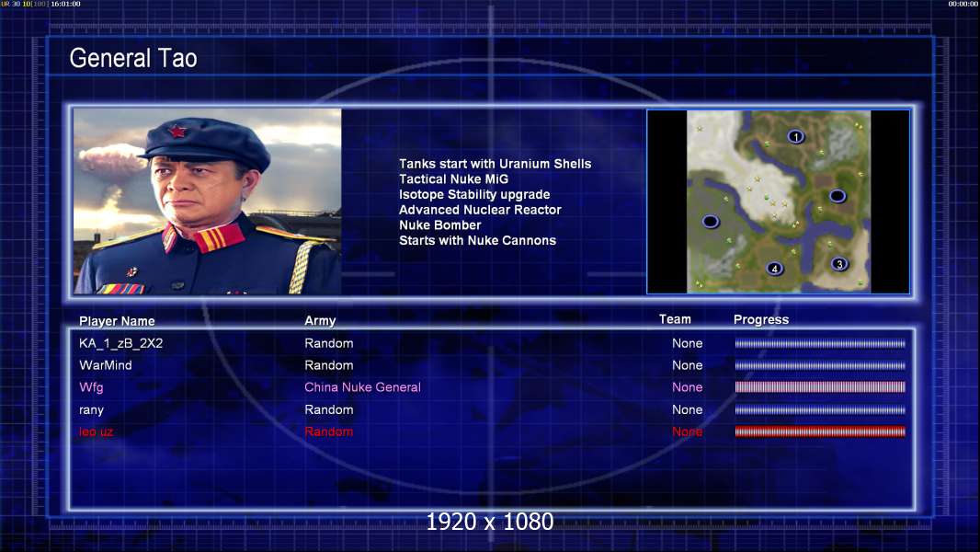Click WarMind's loading progress bar

pos(820,365)
